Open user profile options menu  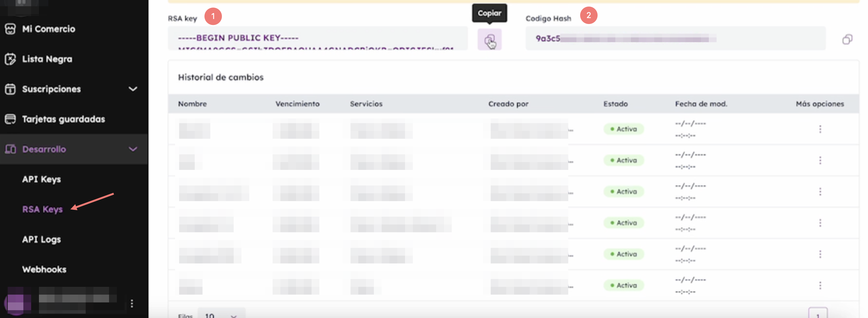(132, 303)
